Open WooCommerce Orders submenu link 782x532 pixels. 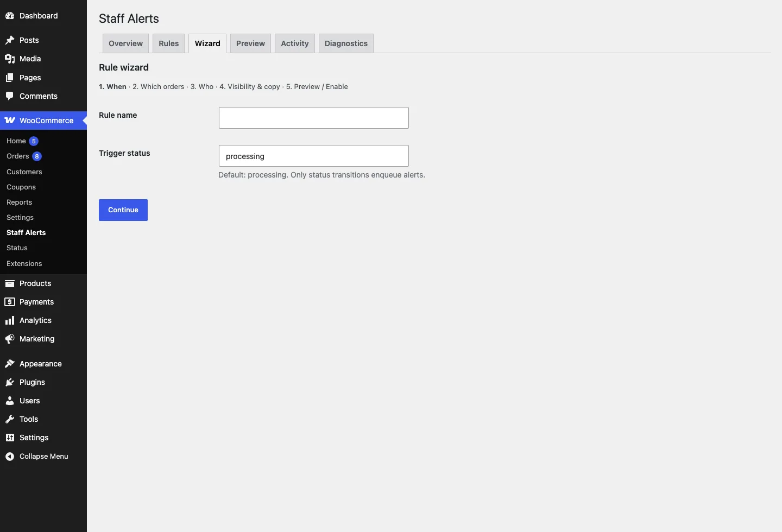(x=18, y=156)
